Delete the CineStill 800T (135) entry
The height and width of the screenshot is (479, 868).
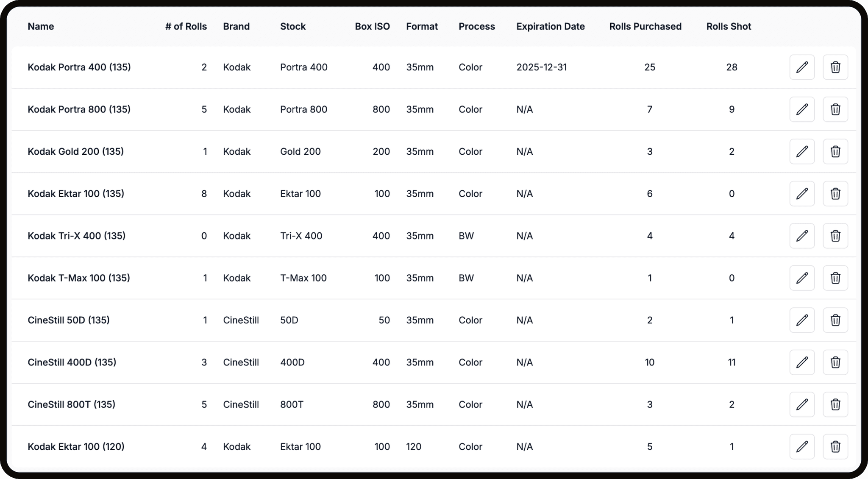pos(835,404)
